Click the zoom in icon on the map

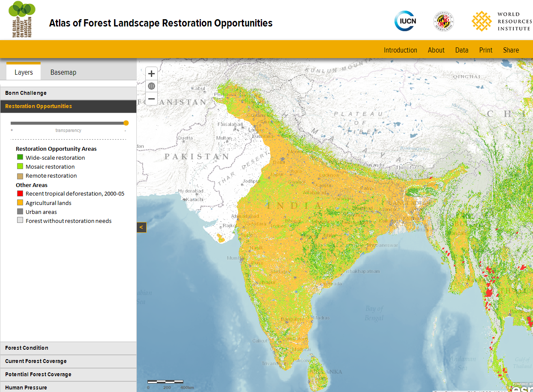151,73
